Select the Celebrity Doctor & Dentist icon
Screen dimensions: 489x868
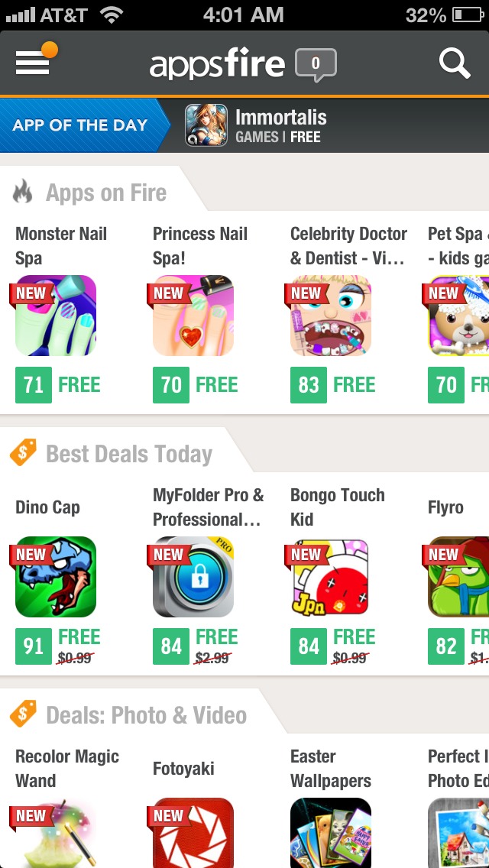[x=331, y=316]
